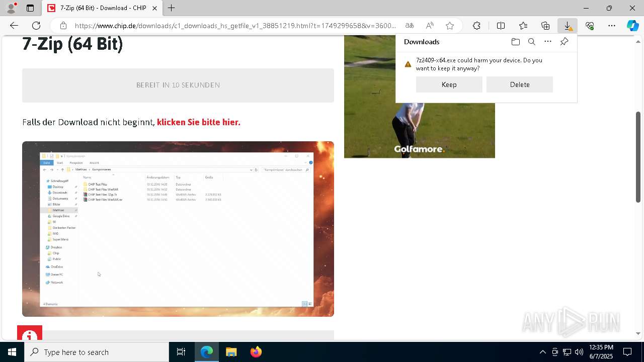Open the taskbar clock and date
644x362 pixels.
(601, 352)
